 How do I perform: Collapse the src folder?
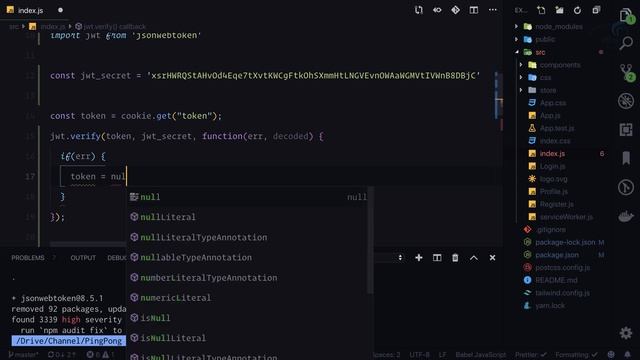coord(517,52)
